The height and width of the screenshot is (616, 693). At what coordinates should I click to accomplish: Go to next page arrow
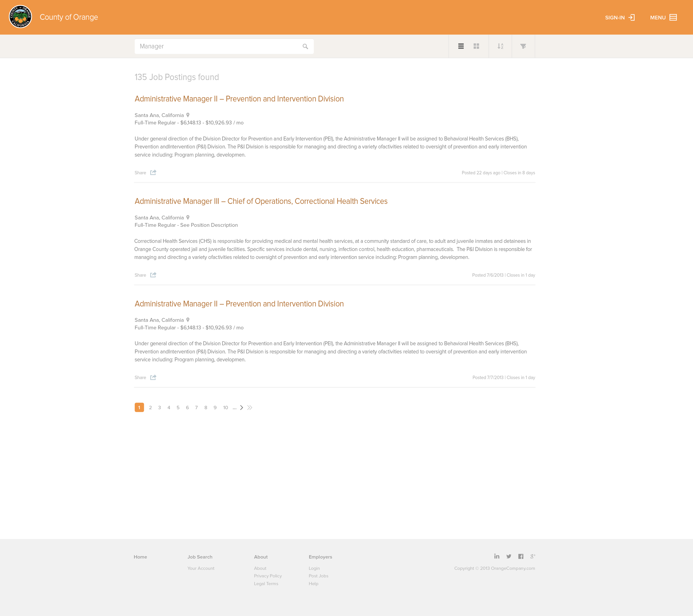pyautogui.click(x=241, y=408)
